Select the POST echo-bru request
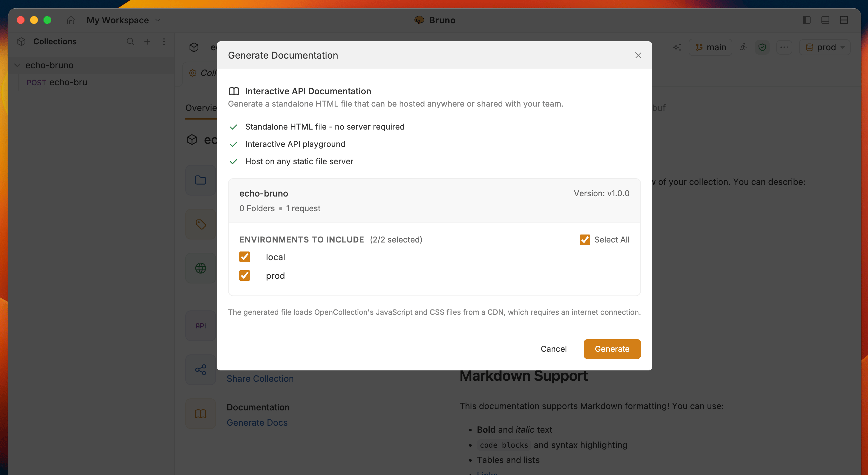868x475 pixels. [x=57, y=82]
